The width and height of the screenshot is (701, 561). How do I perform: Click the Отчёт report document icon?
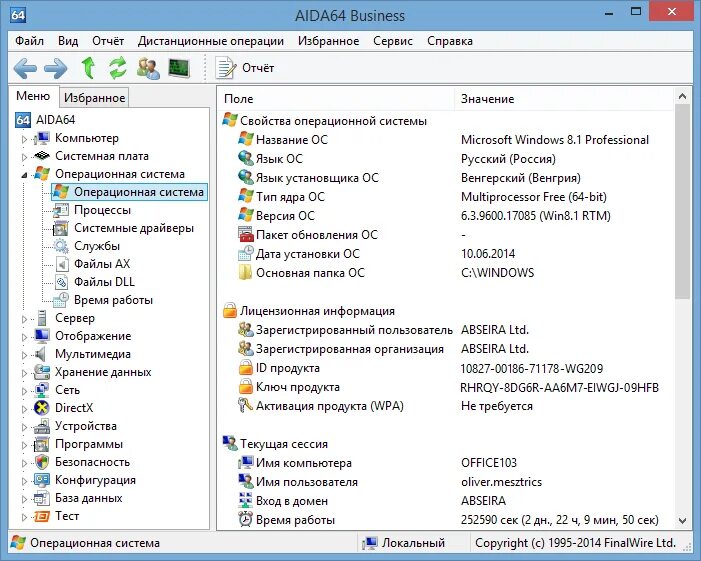(x=226, y=68)
